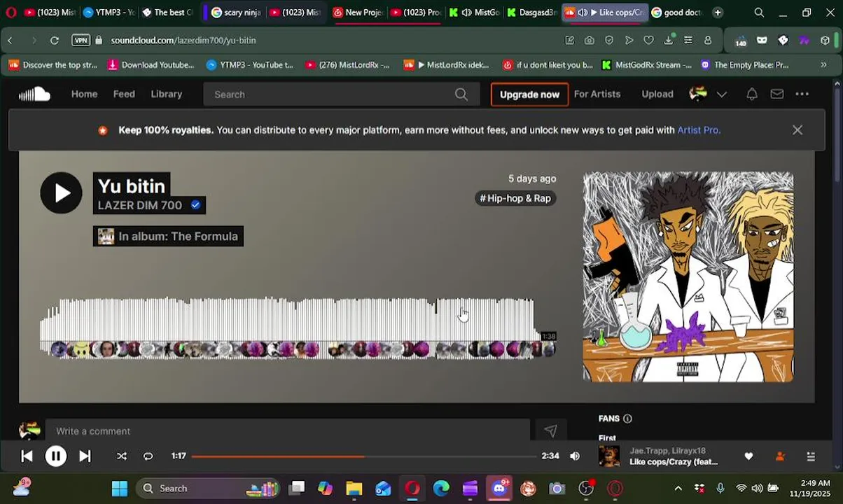Open the Library tab

pos(167,94)
